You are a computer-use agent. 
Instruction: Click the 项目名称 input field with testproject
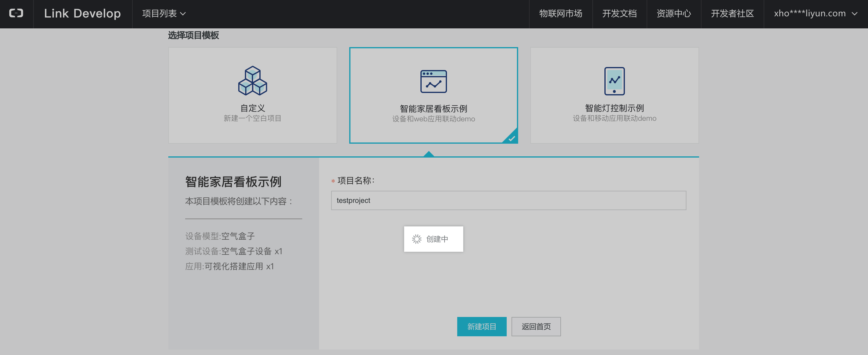click(508, 200)
